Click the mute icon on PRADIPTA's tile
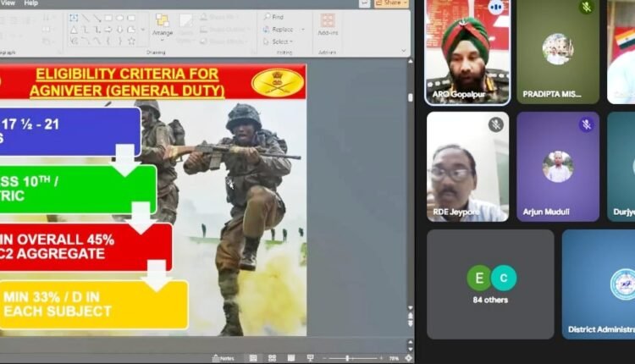The width and height of the screenshot is (635, 364). (586, 8)
